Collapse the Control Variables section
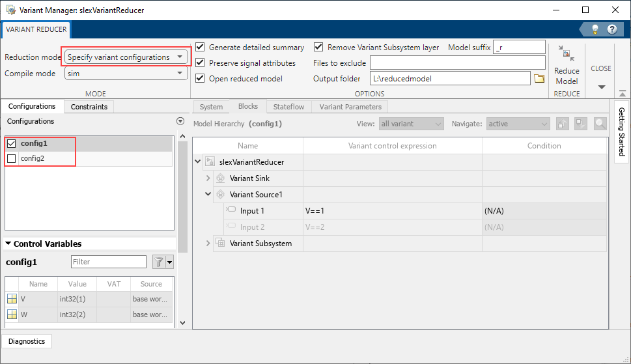This screenshot has height=364, width=631. 8,244
